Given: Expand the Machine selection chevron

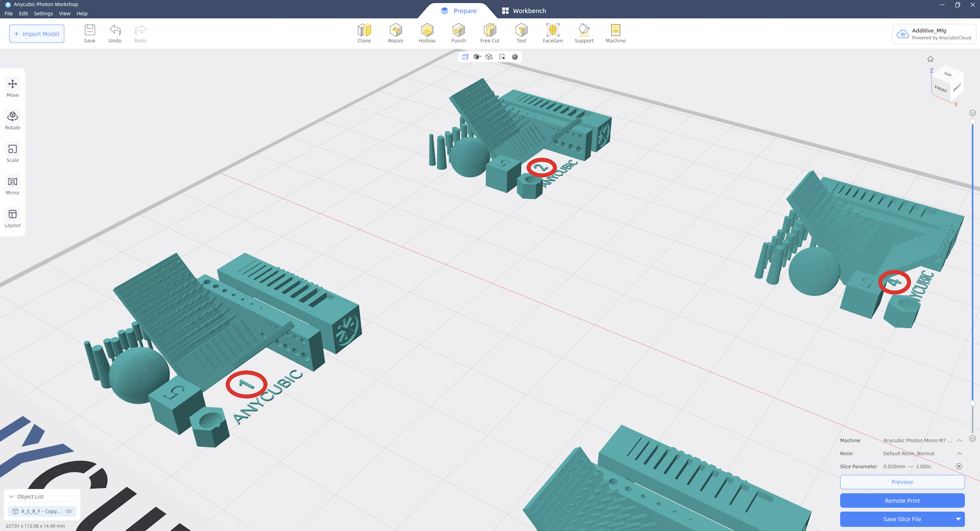Looking at the screenshot, I should click(x=959, y=441).
